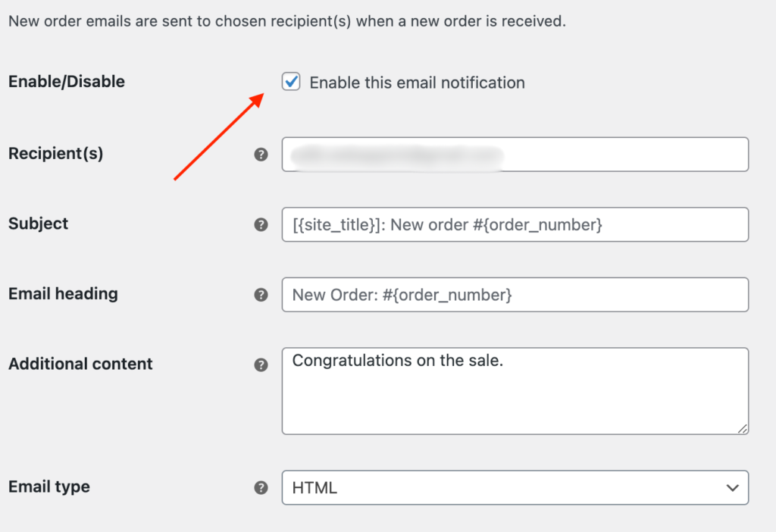
Task: Click the Email heading help tooltip icon
Action: coord(261,295)
